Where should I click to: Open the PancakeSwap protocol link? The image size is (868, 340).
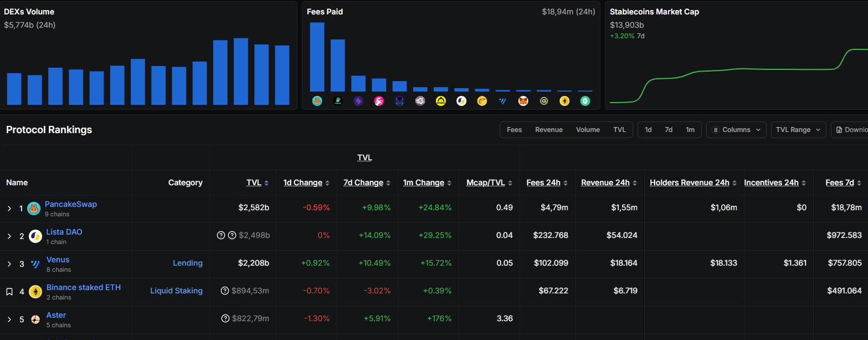click(71, 204)
